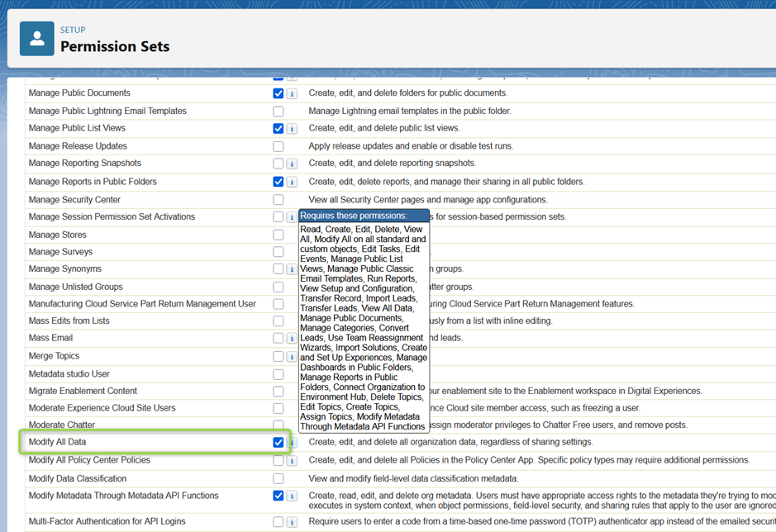The image size is (776, 532).
Task: Enable the Manage Security Center permission
Action: [x=279, y=200]
